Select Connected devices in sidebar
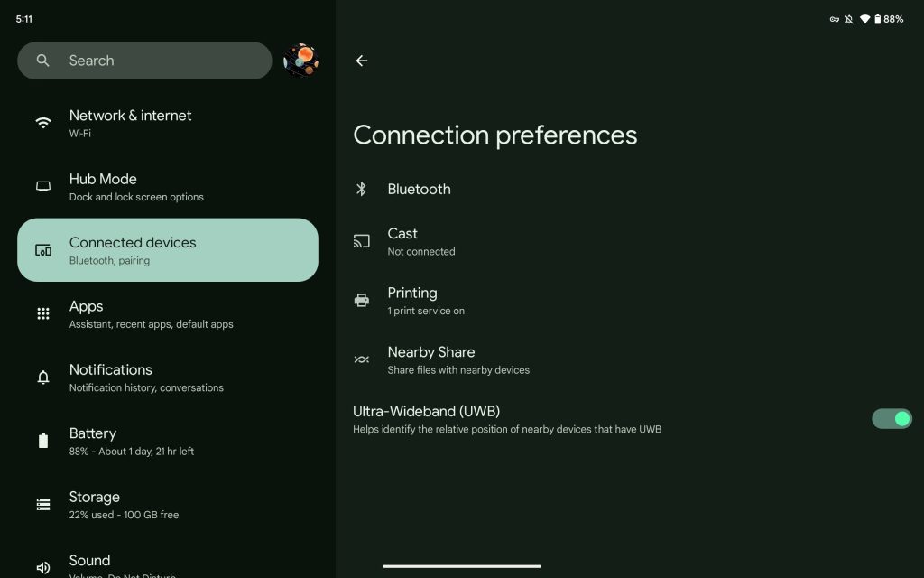Viewport: 924px width, 578px height. [168, 250]
